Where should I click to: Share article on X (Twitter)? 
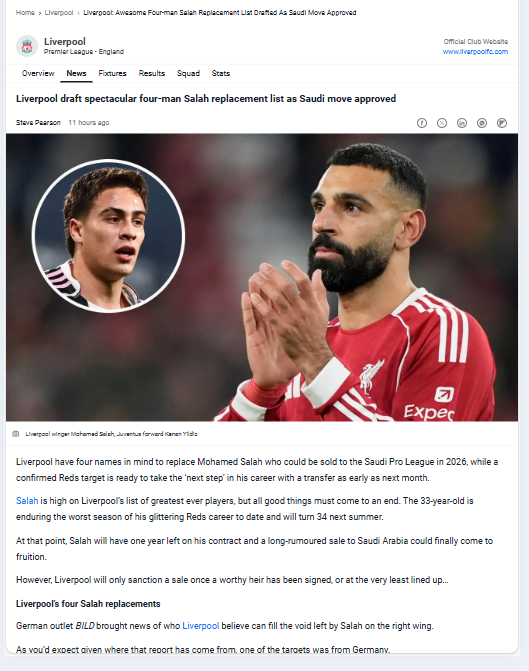pos(442,123)
